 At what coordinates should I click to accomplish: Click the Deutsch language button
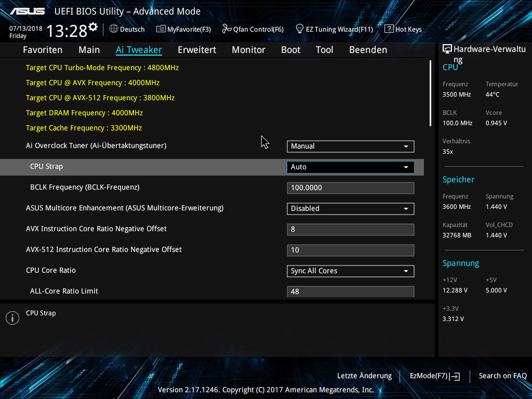pos(127,29)
